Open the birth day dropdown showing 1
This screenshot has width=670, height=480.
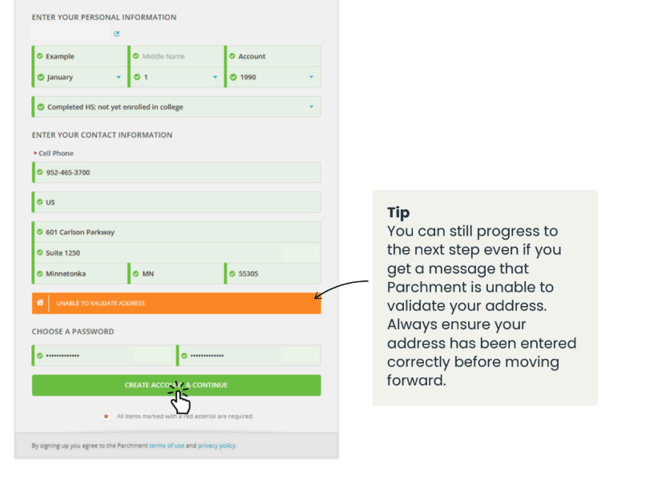click(176, 77)
